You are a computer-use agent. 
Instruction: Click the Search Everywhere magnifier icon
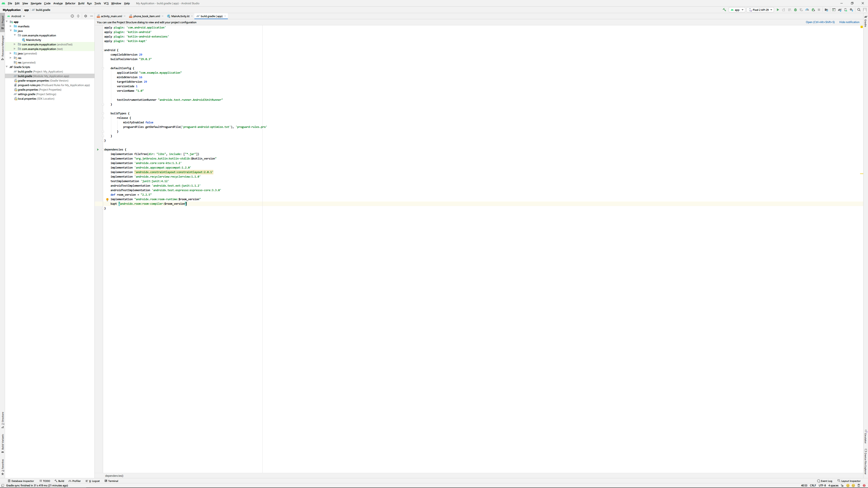(859, 10)
